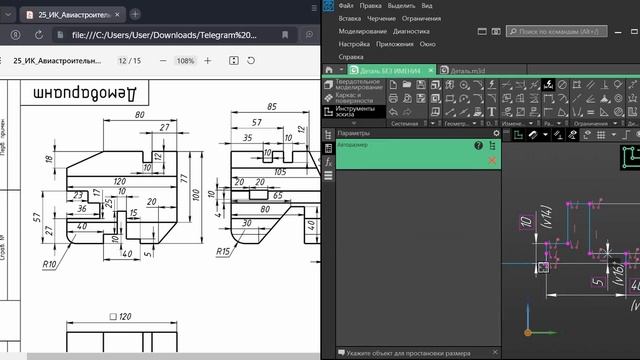640x360 pixels.
Task: Apply the Equal constraint (= icon)
Action: point(590,112)
